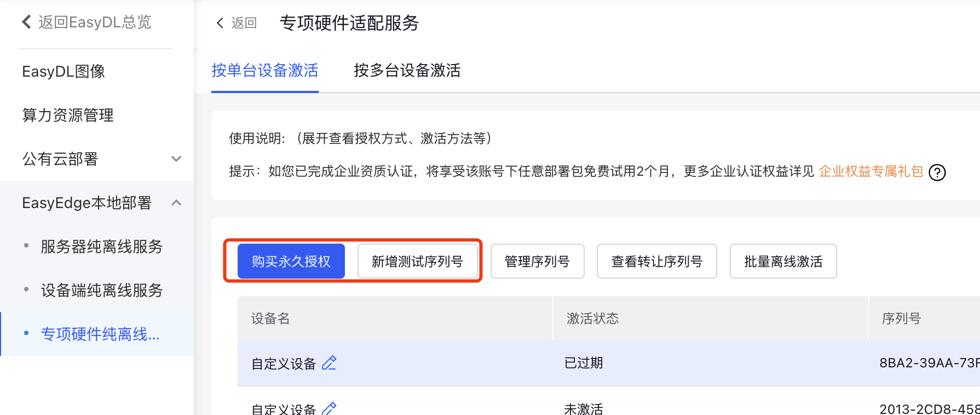Click the back arrow beside 返回EasyDL总览
Viewport: 980px width, 415px height.
coord(26,22)
